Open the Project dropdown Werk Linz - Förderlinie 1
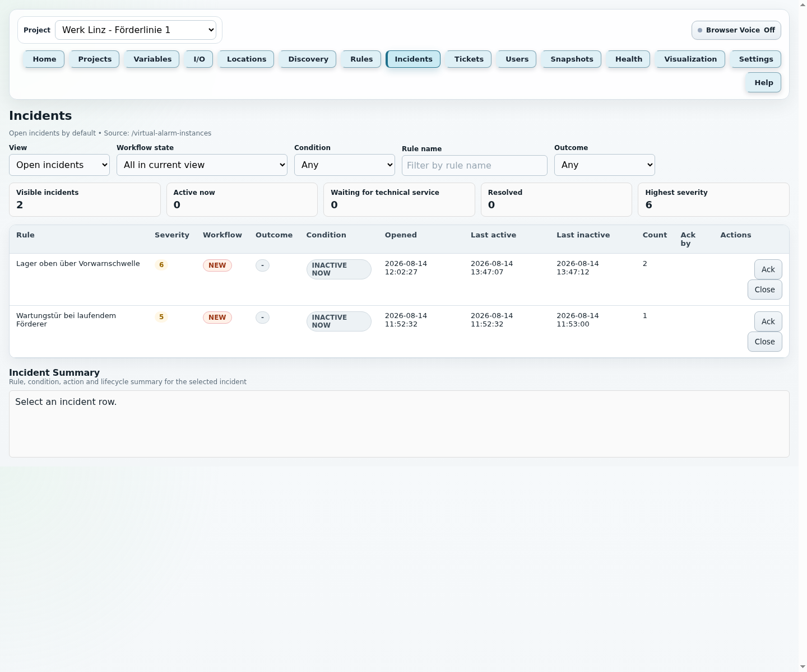The width and height of the screenshot is (807, 672). 136,30
